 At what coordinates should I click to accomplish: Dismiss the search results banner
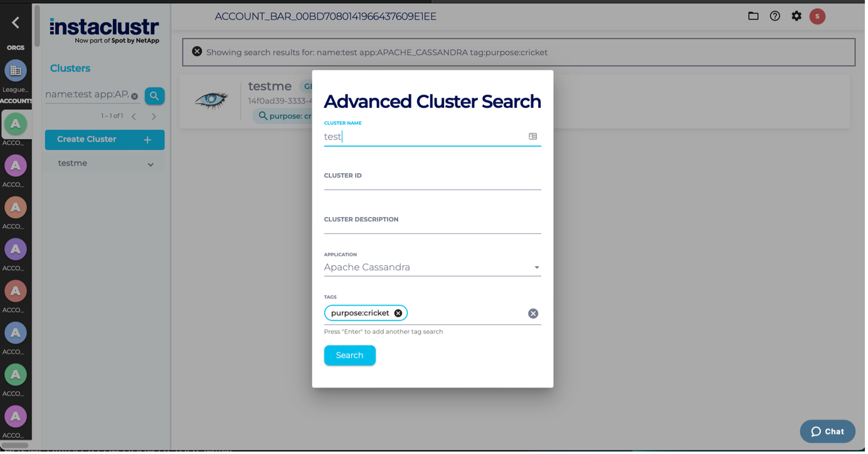[x=198, y=51]
